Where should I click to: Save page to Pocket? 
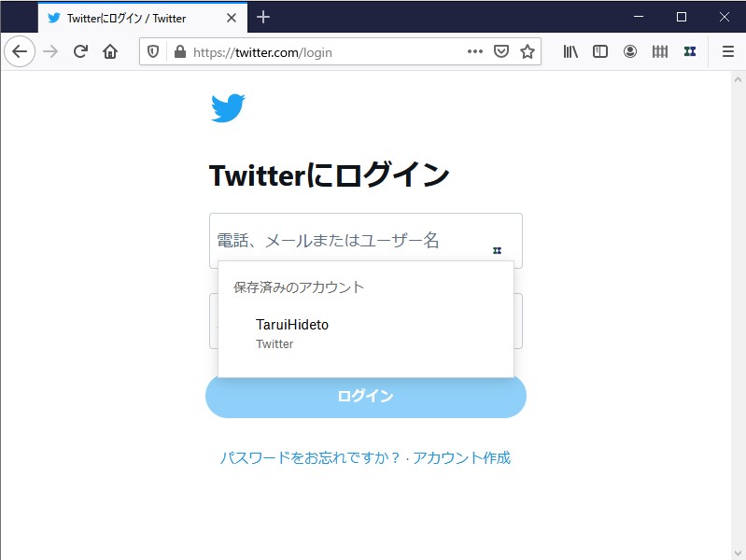(501, 51)
